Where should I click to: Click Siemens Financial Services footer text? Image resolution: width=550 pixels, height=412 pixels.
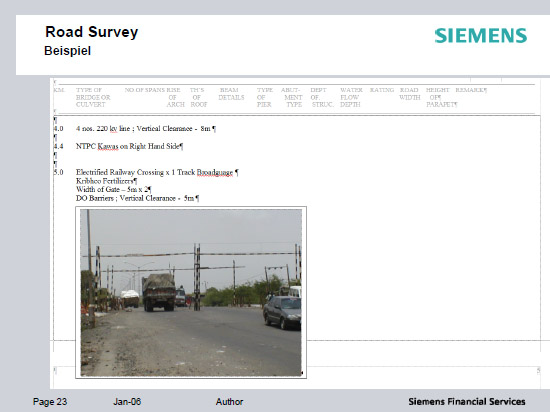point(467,401)
